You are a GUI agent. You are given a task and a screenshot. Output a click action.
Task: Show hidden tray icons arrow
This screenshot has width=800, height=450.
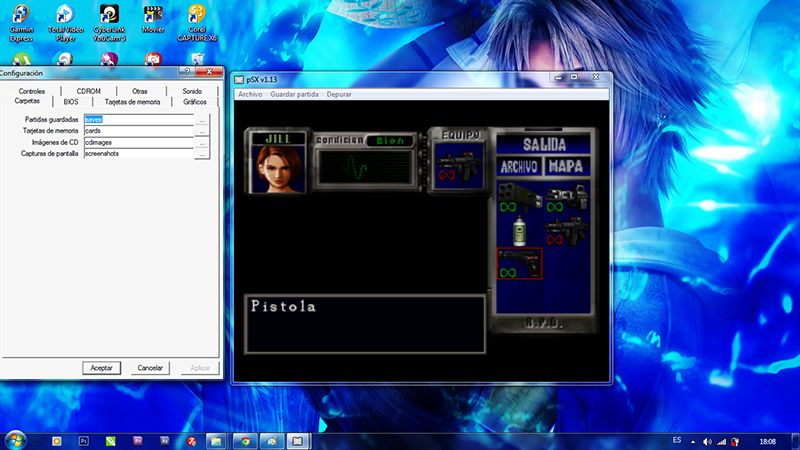[x=693, y=442]
